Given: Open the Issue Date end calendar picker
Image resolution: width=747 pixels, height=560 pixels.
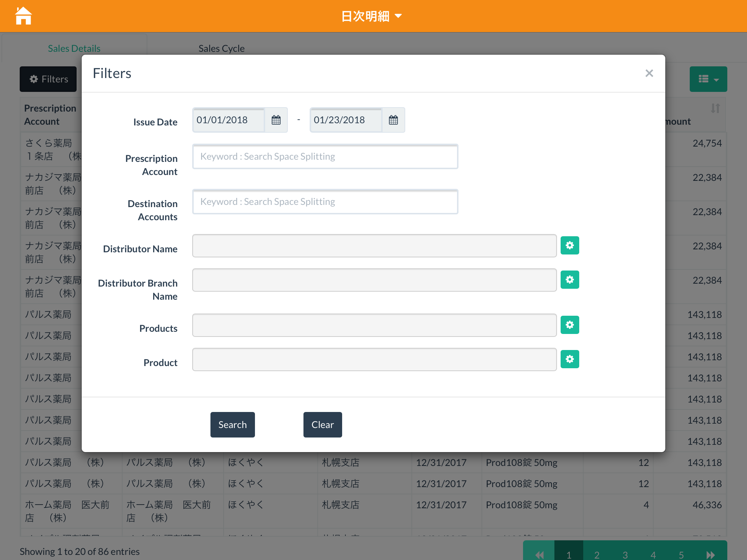Looking at the screenshot, I should (x=393, y=120).
